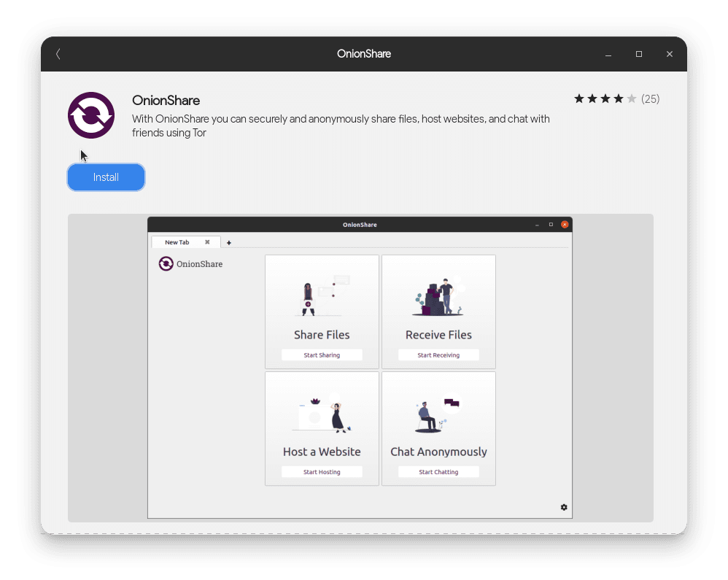Maximize the OnionShare software window

(x=639, y=54)
